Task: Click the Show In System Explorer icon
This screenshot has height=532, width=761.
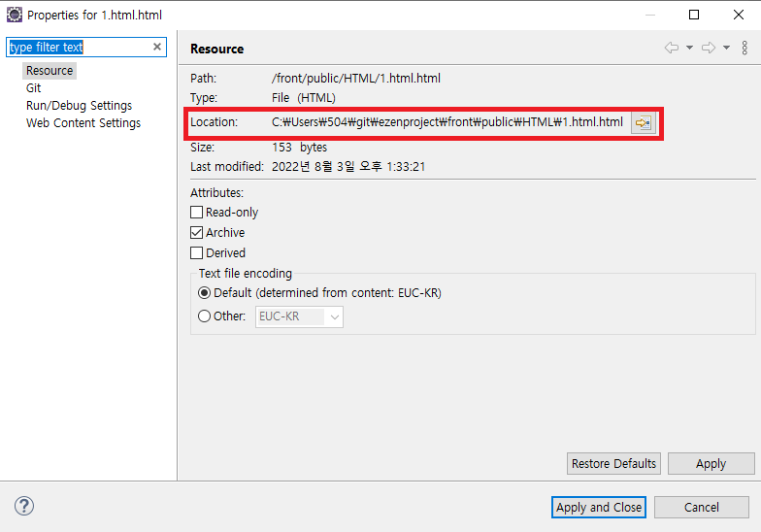Action: [x=643, y=122]
